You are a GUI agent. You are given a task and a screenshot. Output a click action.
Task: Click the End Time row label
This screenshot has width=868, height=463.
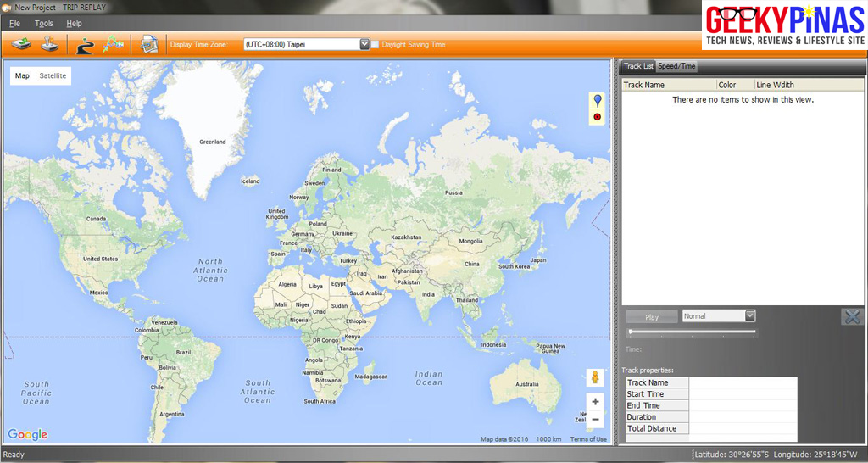(657, 406)
